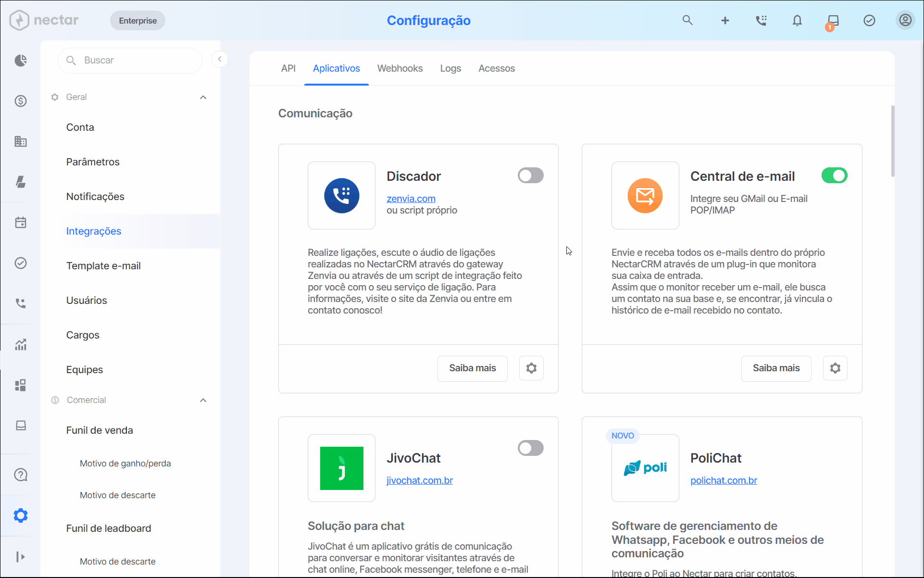
Task: Expand the left sidebar with arrow icon
Action: pos(21,556)
